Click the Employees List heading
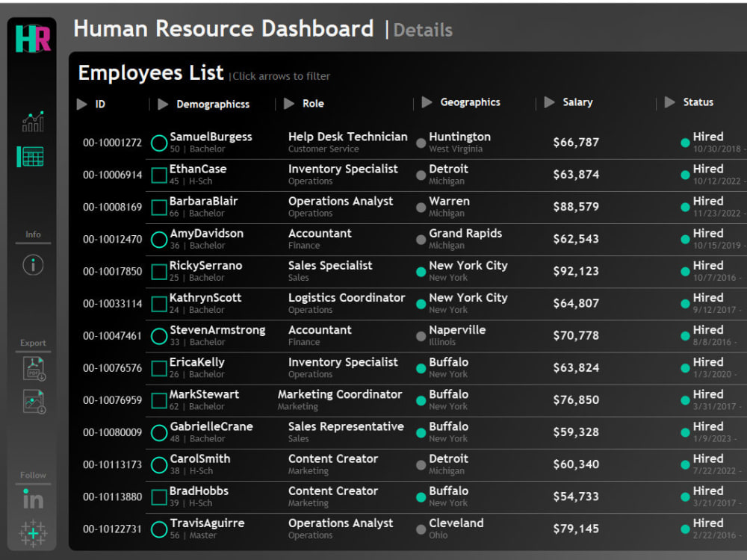This screenshot has width=747, height=560. point(150,72)
